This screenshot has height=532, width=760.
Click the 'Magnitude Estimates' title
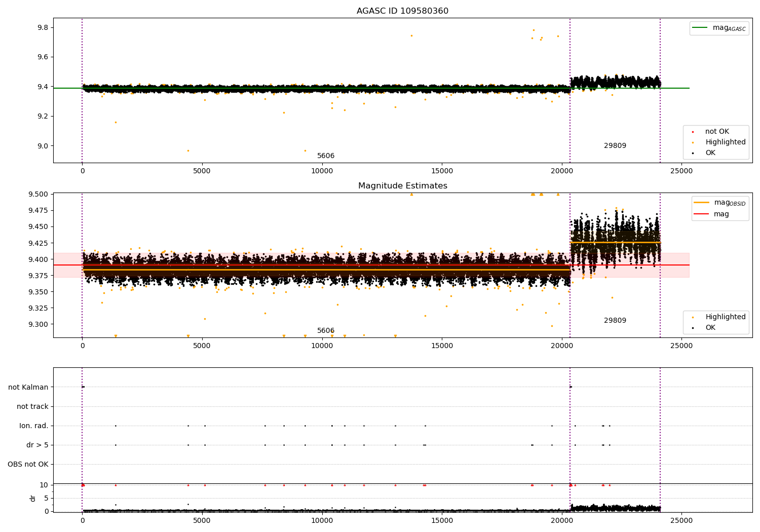pos(402,186)
